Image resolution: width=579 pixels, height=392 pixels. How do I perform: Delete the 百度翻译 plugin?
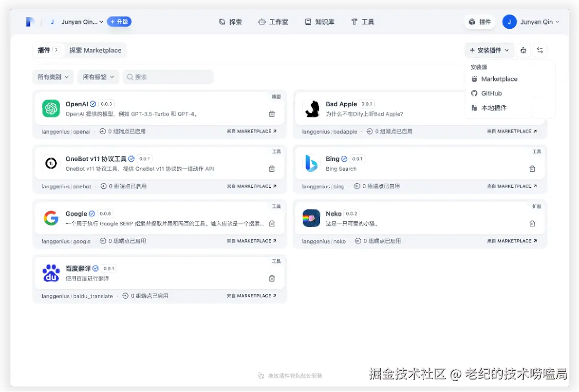pos(272,279)
